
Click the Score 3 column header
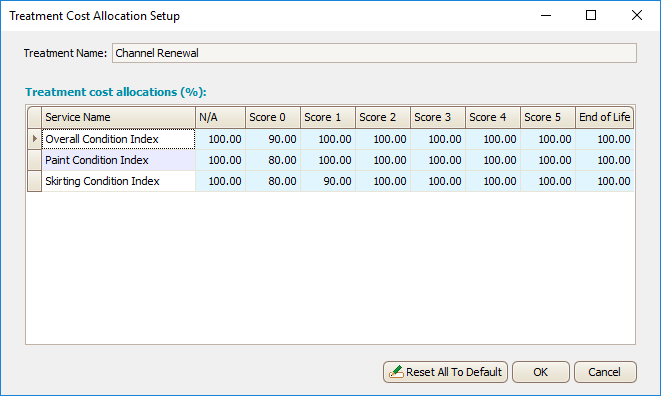[x=438, y=117]
